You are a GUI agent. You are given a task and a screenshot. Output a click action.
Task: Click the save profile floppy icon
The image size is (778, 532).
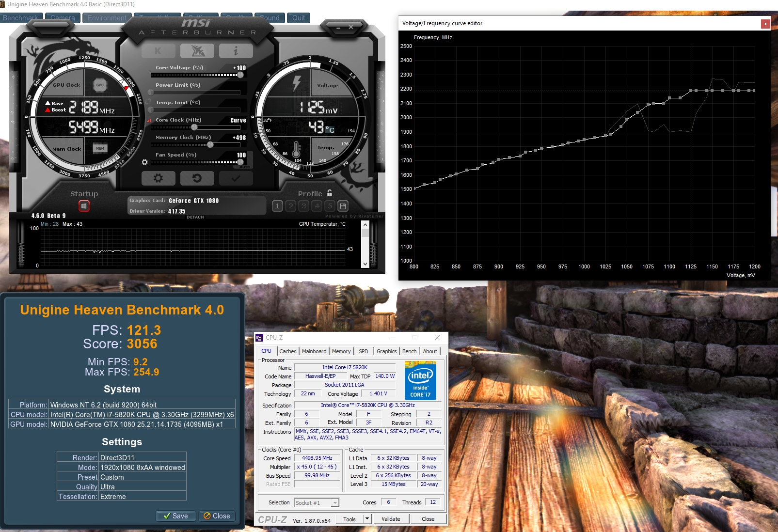343,206
